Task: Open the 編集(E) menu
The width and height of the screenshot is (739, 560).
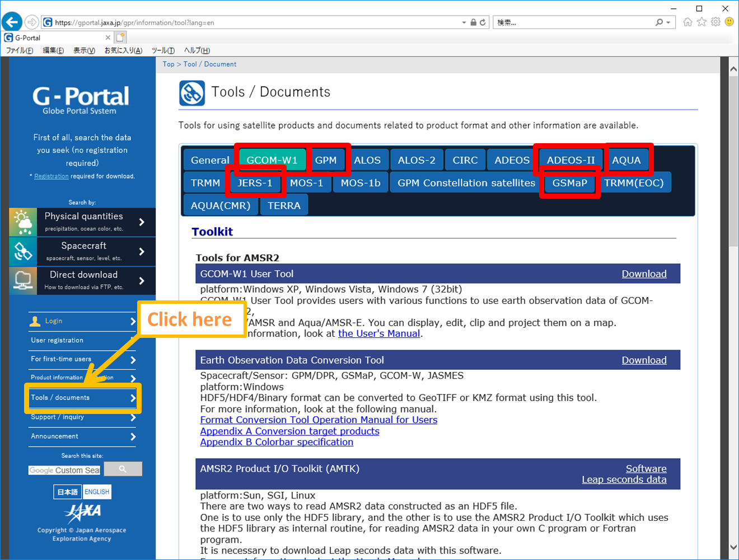Action: (53, 50)
